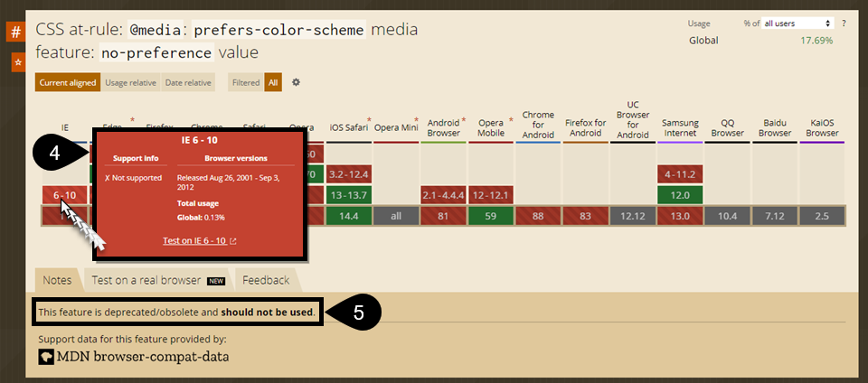Open the Feedback tab

pyautogui.click(x=266, y=280)
